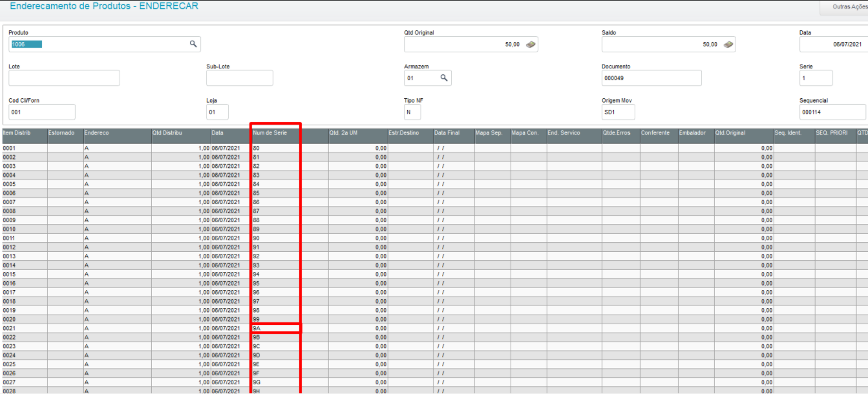Click the Data Final cell in row 0018
This screenshot has width=868, height=394.
(454, 301)
